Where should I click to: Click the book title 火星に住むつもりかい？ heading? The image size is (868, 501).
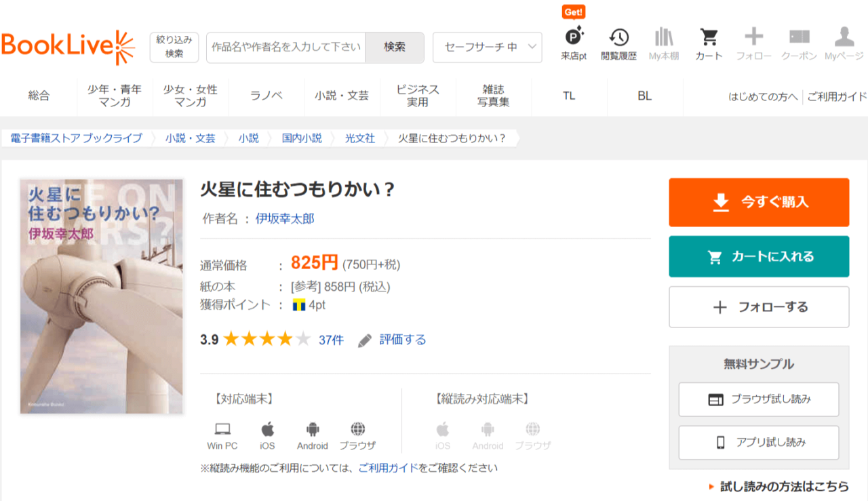coord(298,190)
